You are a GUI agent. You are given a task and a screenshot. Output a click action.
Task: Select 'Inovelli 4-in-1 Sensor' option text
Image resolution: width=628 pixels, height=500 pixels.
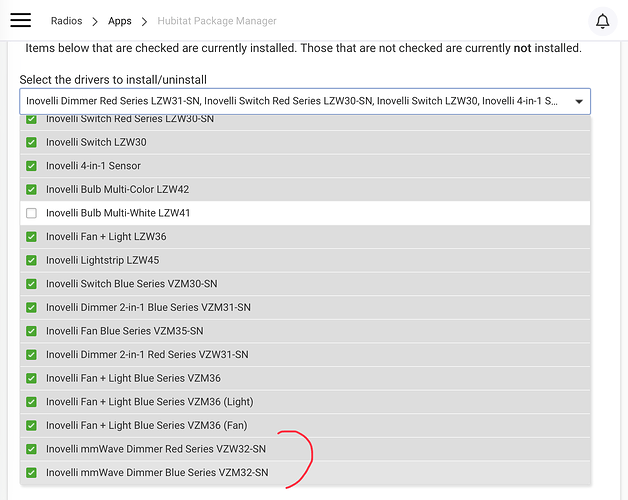coord(93,166)
